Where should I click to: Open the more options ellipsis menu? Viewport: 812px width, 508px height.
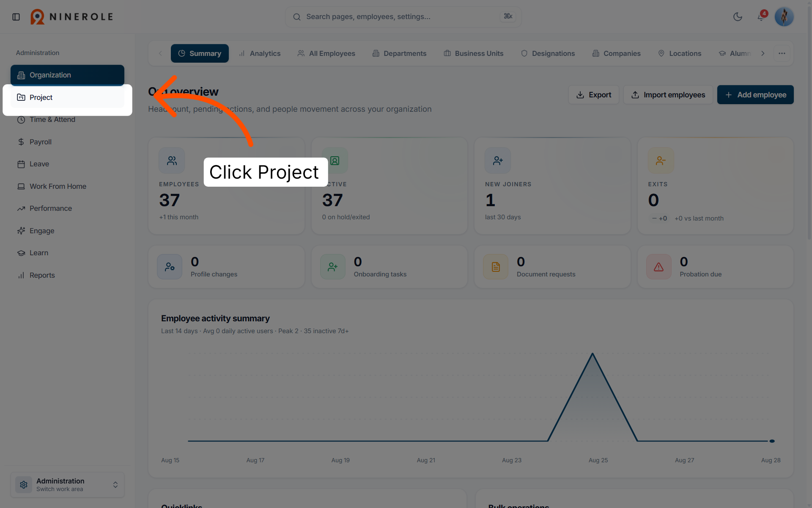tap(782, 53)
